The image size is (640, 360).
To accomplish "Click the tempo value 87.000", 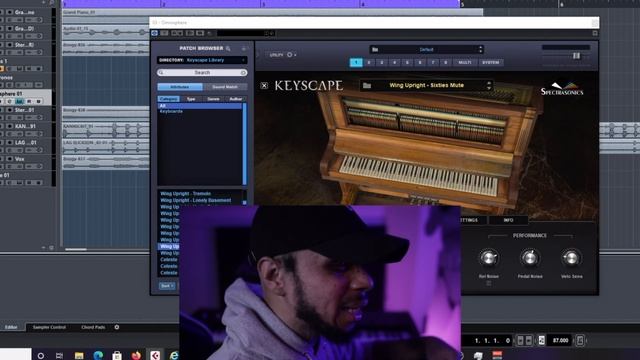I will point(560,340).
